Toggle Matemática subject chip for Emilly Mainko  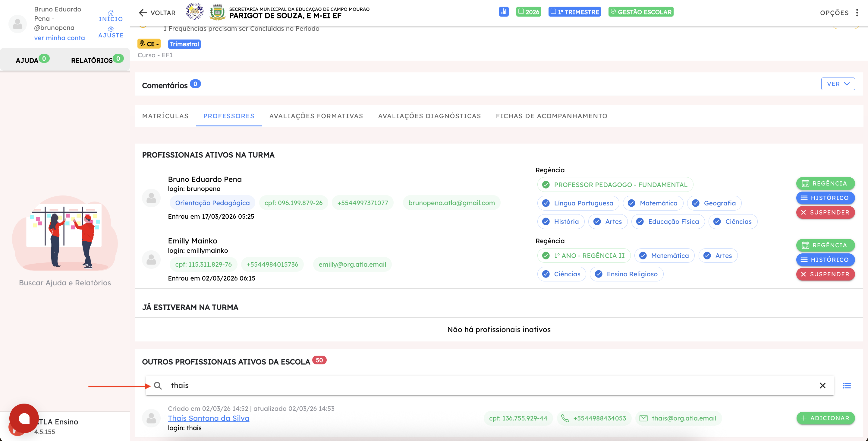pyautogui.click(x=664, y=255)
